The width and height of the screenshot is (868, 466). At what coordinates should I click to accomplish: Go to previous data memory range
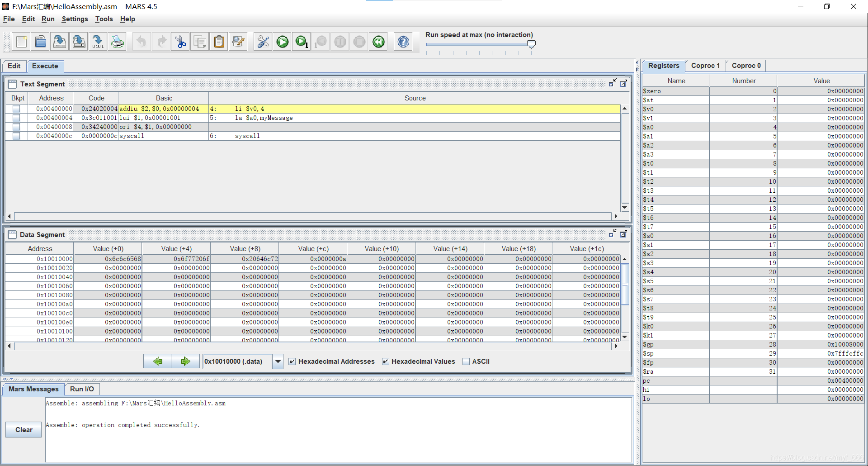pyautogui.click(x=157, y=361)
